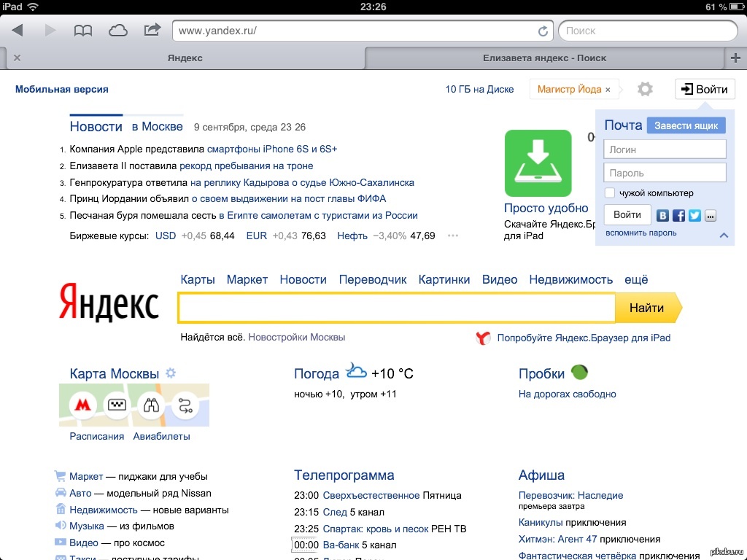Open Недвижимость service above search

tap(570, 279)
